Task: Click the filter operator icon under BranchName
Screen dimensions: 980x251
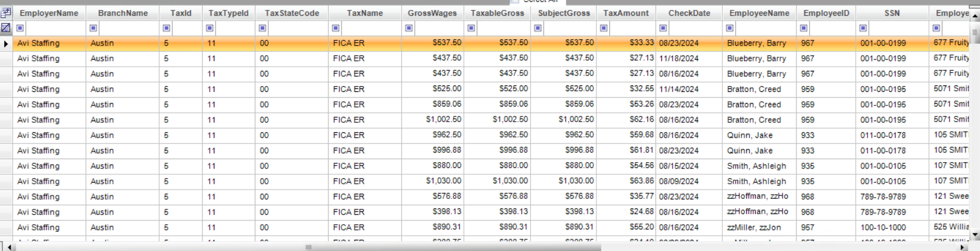Action: coord(93,28)
